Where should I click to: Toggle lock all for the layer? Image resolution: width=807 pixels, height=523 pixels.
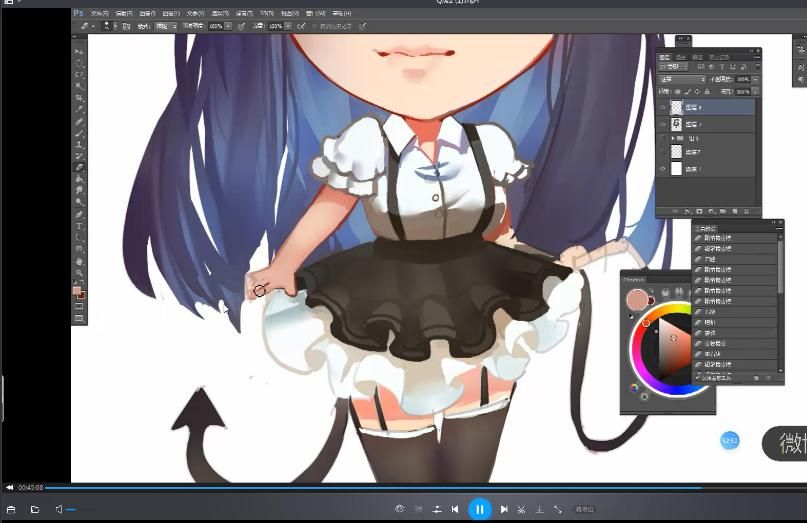707,92
